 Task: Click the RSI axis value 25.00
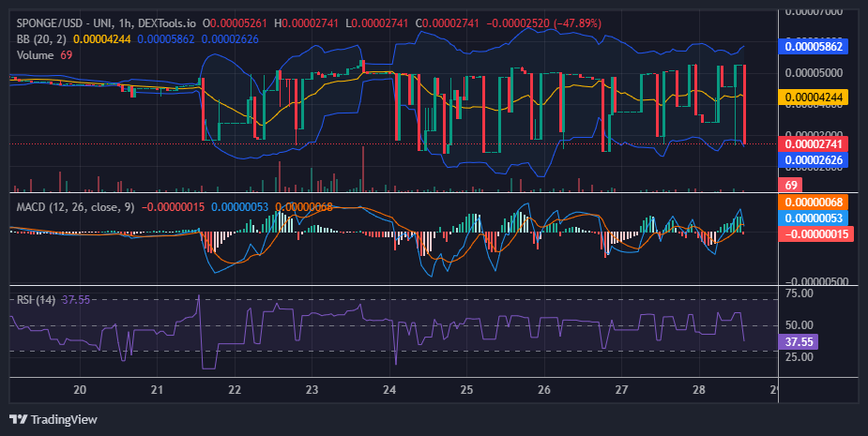(x=799, y=357)
